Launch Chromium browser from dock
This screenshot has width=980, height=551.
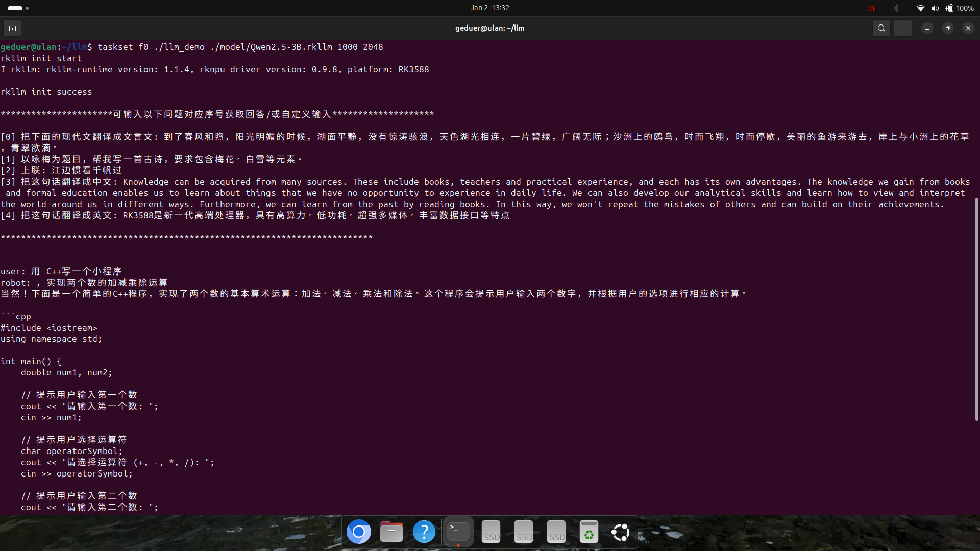coord(359,532)
